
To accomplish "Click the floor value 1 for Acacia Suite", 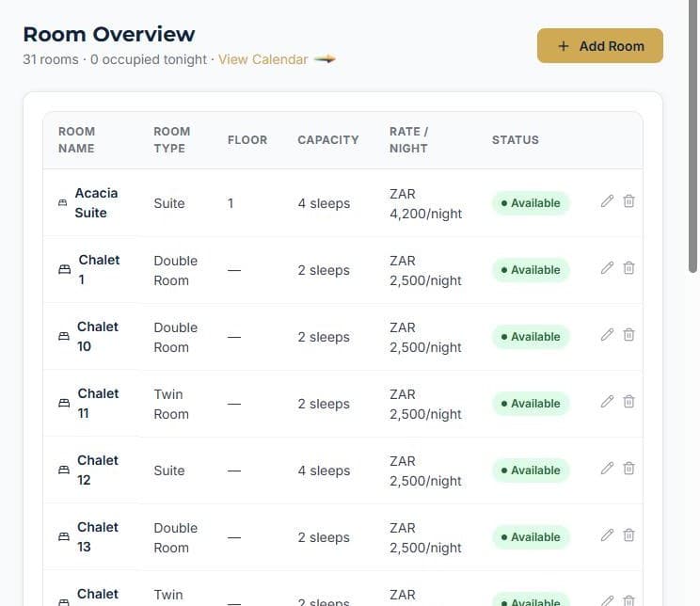I will pyautogui.click(x=231, y=203).
